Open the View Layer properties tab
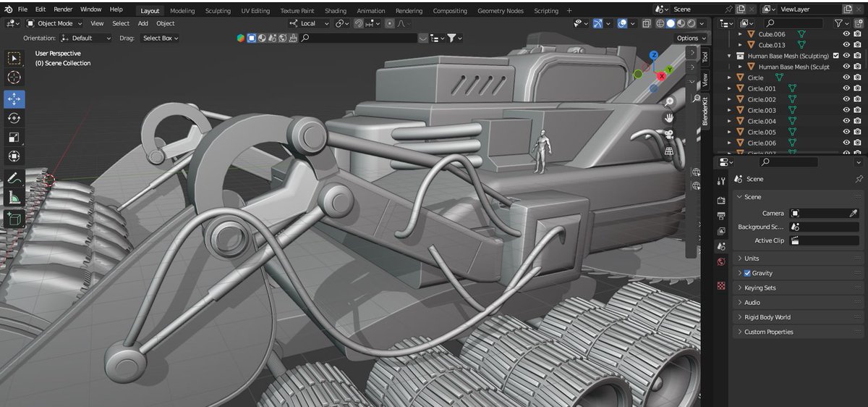 (x=721, y=231)
